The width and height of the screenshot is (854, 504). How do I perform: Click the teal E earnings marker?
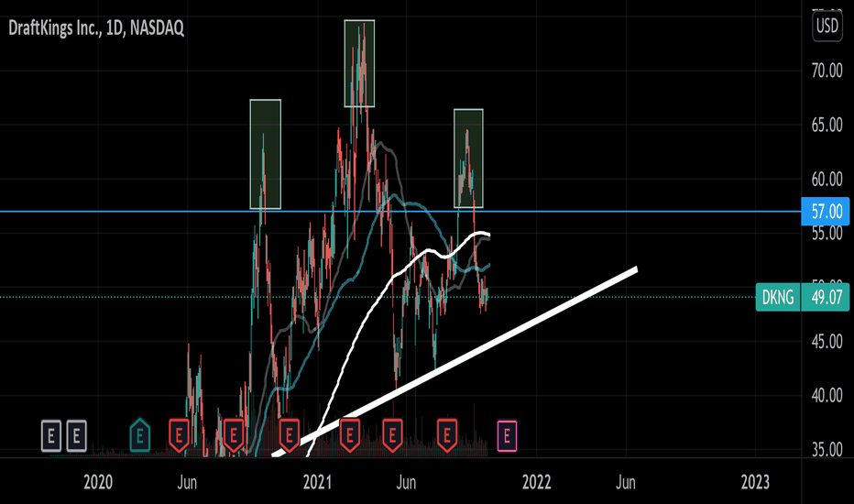(x=140, y=435)
